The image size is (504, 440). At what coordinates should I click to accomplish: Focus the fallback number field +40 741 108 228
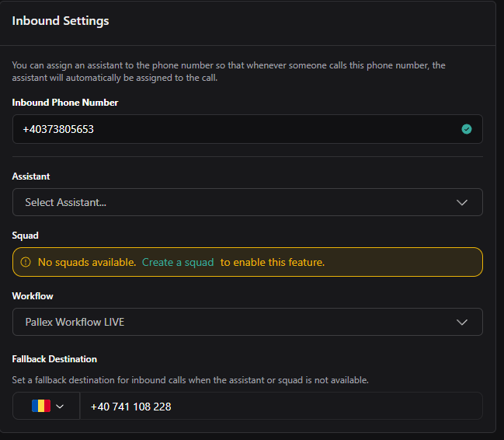[280, 407]
